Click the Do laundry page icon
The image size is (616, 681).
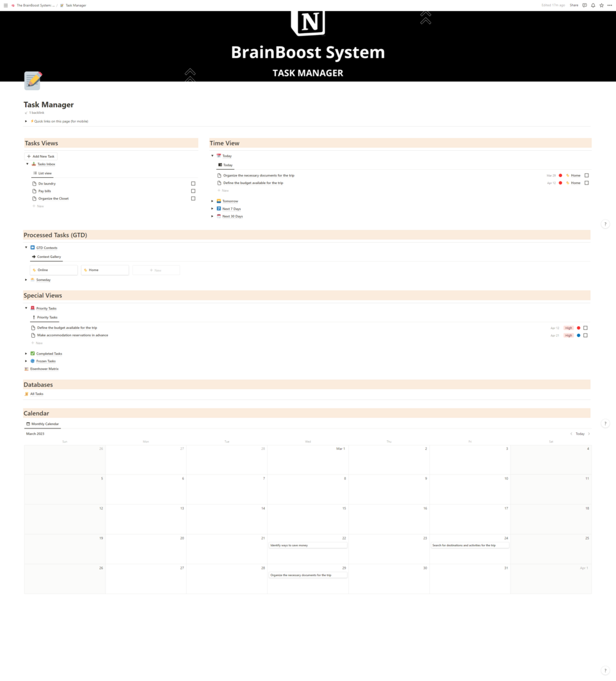click(x=34, y=184)
